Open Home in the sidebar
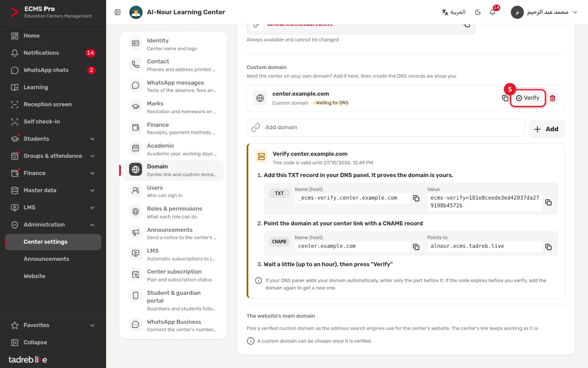Screen dimensions: 588x368 tap(53, 36)
